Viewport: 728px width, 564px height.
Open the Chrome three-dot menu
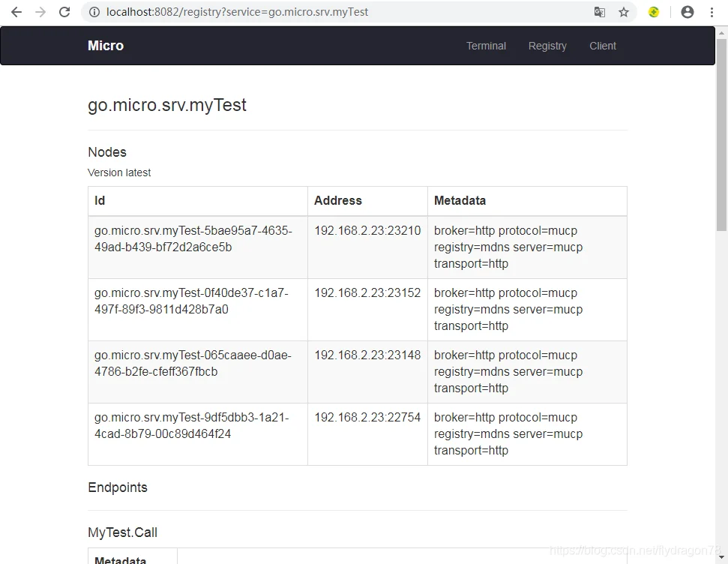(712, 12)
